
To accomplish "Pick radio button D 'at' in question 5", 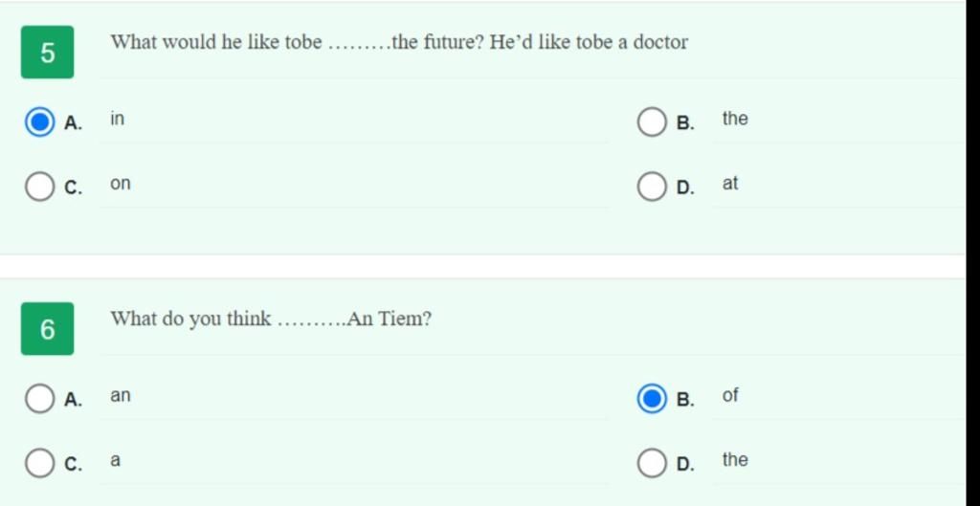I will [652, 187].
